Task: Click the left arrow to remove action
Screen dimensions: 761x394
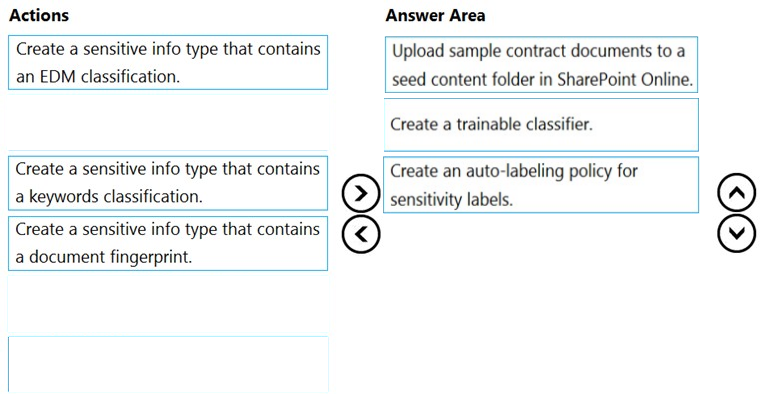Action: (x=361, y=234)
